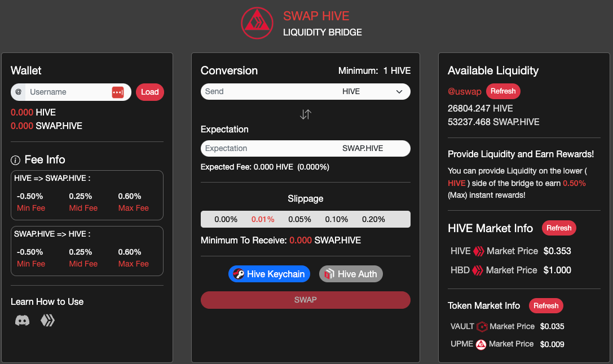Click the HIVE logo next to Market Price

point(479,251)
